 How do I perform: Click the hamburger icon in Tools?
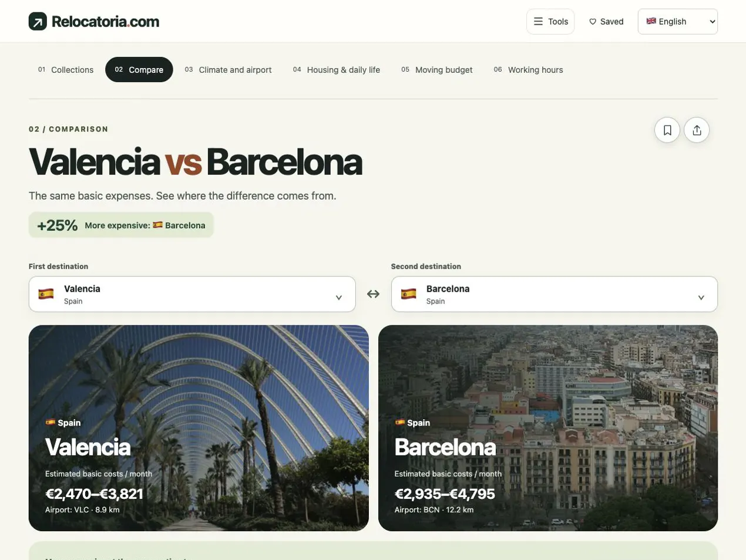pyautogui.click(x=538, y=22)
